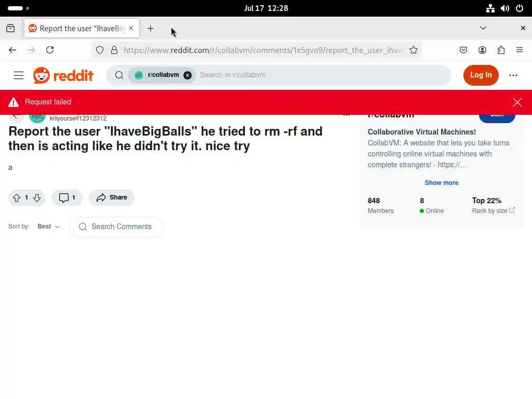532x399 pixels.
Task: View site security padlock info
Action: (x=114, y=50)
